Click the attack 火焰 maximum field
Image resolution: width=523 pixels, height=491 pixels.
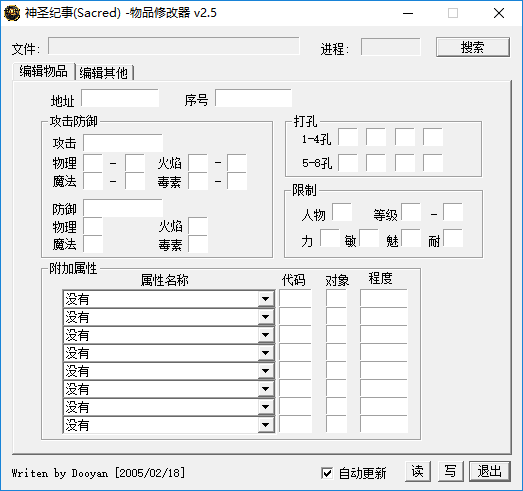[x=237, y=163]
